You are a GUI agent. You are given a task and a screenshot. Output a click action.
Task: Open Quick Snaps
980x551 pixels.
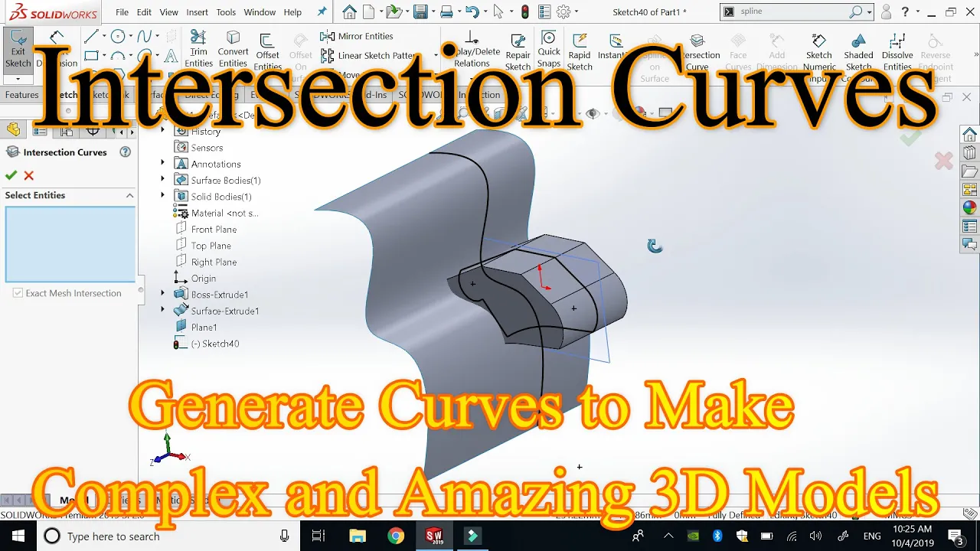click(x=549, y=51)
